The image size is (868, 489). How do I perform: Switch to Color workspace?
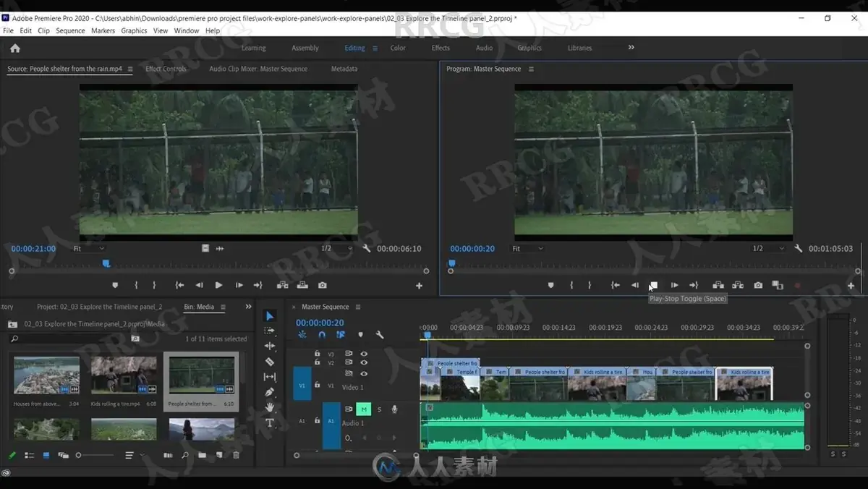point(398,48)
